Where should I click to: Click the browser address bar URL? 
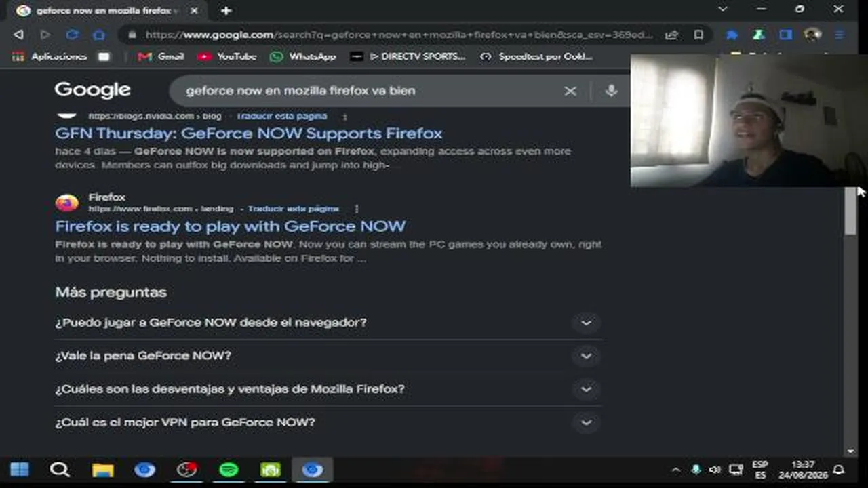(x=399, y=35)
